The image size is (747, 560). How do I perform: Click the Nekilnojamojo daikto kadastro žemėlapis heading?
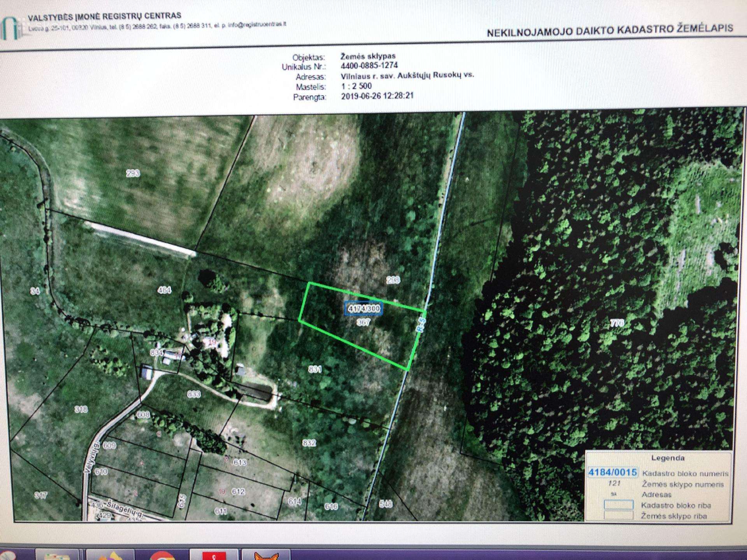pyautogui.click(x=610, y=30)
